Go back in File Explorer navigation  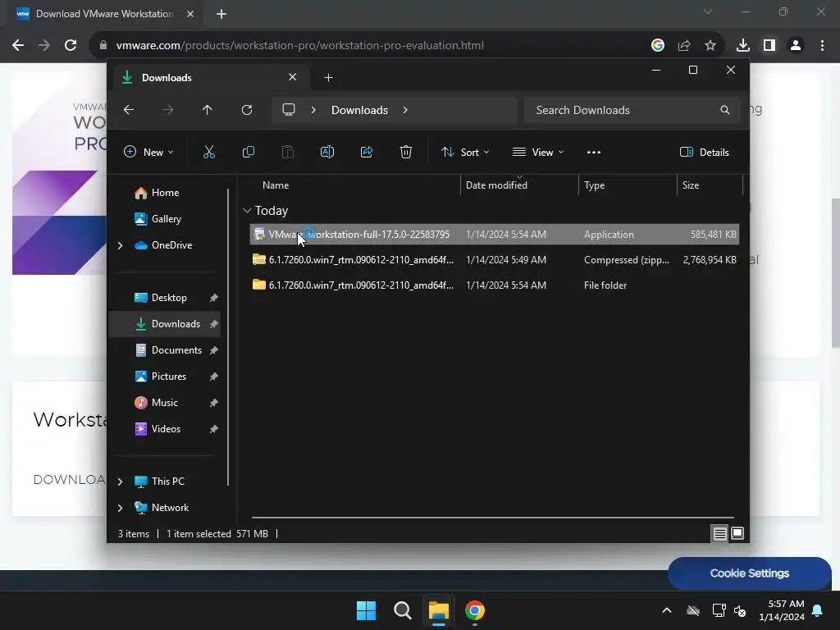tap(129, 110)
